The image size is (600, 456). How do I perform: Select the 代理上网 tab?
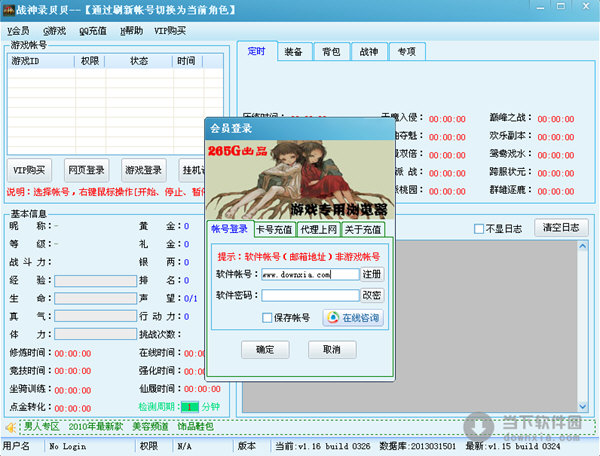(x=319, y=228)
